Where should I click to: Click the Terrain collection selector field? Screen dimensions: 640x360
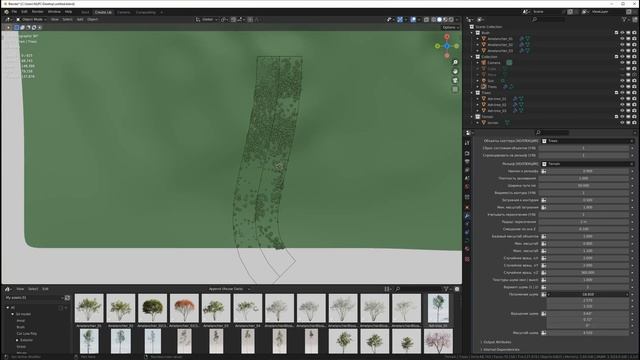(587, 164)
